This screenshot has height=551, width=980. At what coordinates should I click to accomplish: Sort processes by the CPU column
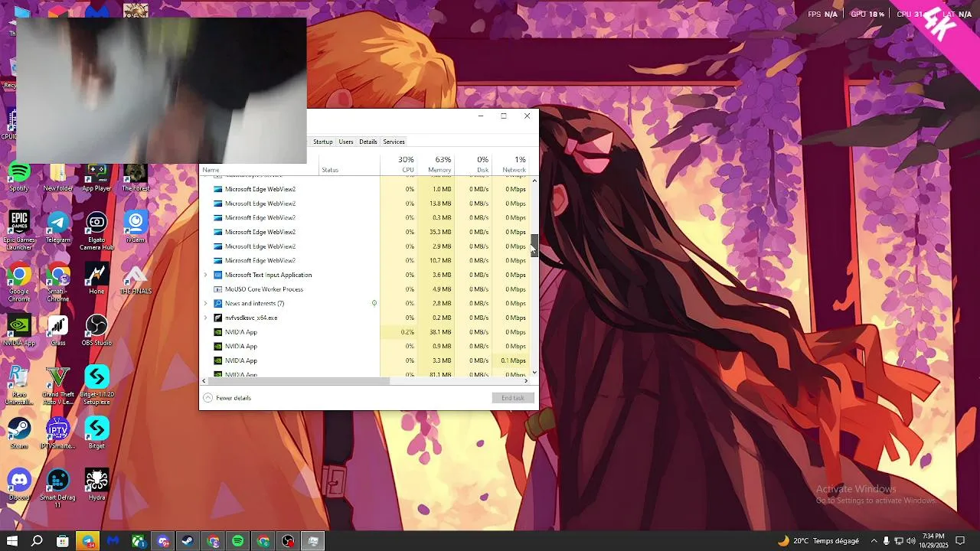[399, 165]
